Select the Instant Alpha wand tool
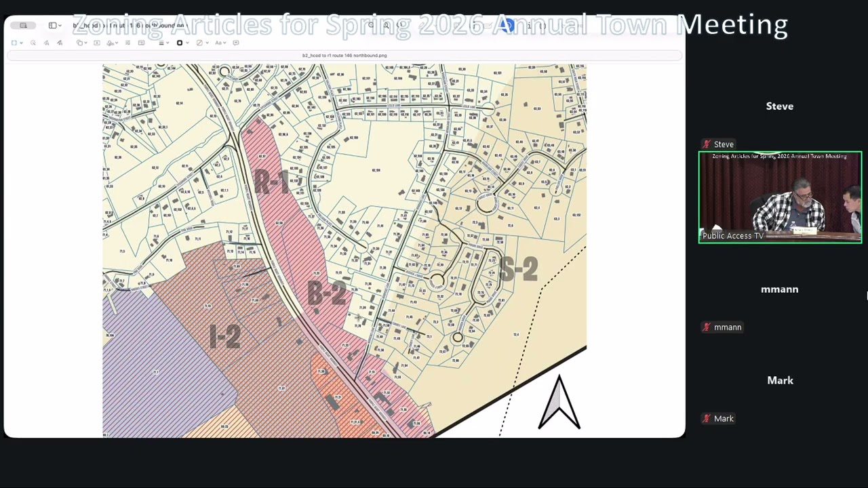868x488 pixels. pos(33,43)
